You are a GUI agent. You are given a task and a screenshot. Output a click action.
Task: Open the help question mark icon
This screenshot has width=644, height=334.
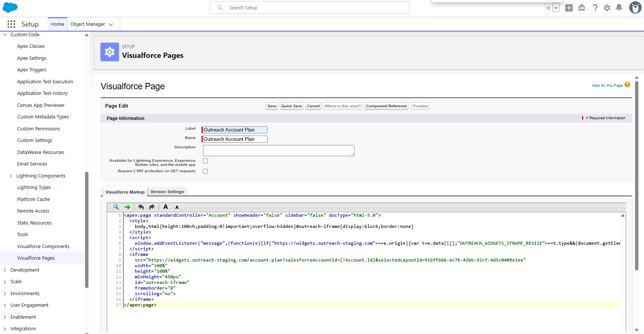pyautogui.click(x=595, y=8)
